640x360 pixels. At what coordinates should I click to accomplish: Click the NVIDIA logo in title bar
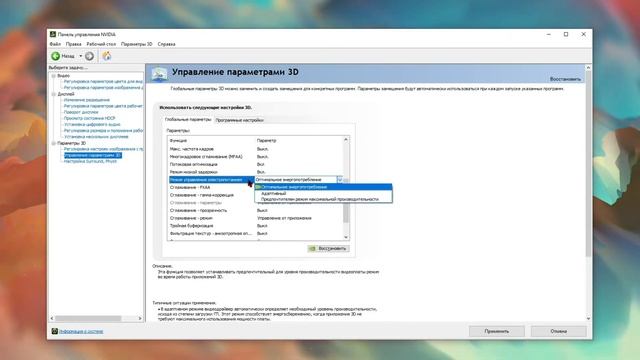[x=53, y=34]
